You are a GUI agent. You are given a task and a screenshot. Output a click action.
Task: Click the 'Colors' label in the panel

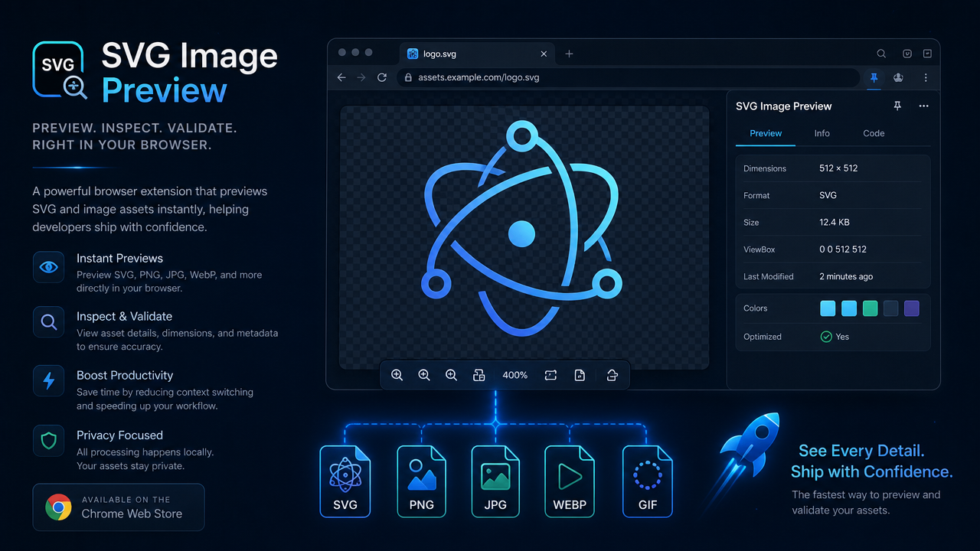click(755, 308)
